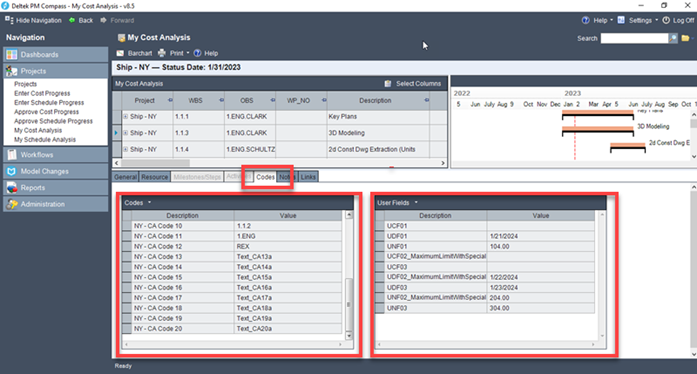Open the top Help dropdown arrow
This screenshot has height=374, width=697.
coord(611,20)
